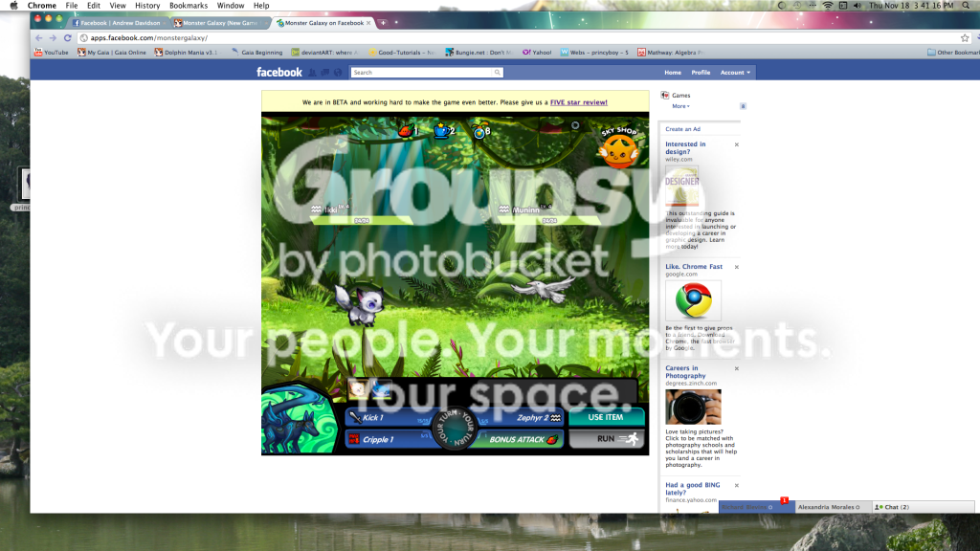Click the Facebook logo
This screenshot has height=551, width=980.
[278, 73]
